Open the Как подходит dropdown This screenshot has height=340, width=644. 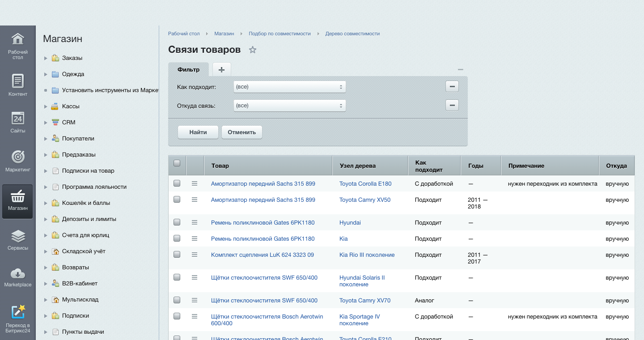point(290,87)
